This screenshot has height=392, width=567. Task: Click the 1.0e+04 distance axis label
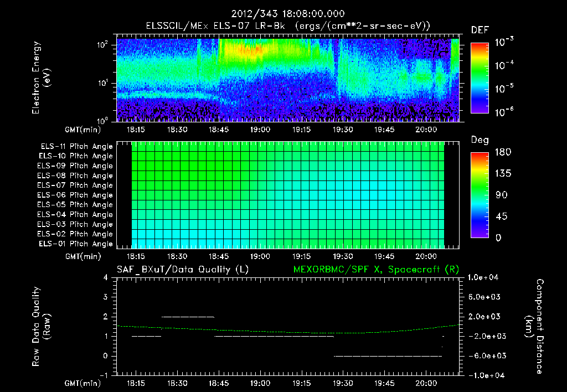point(483,277)
